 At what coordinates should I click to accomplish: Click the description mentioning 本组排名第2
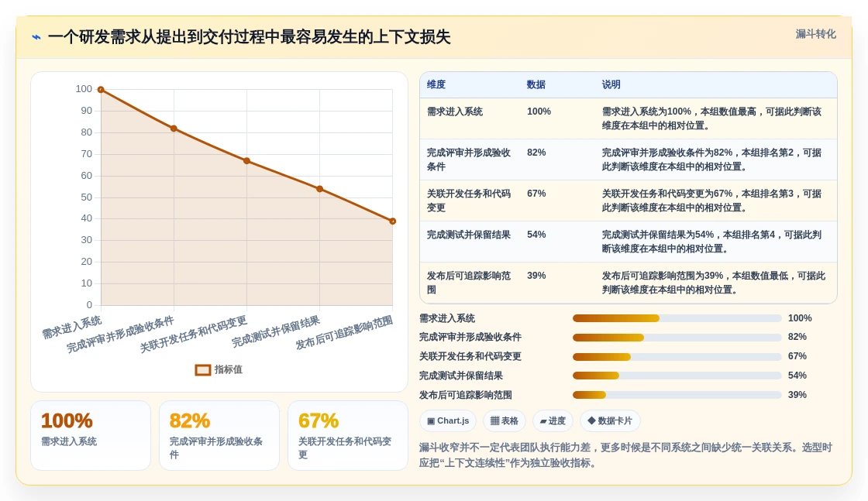click(x=712, y=160)
